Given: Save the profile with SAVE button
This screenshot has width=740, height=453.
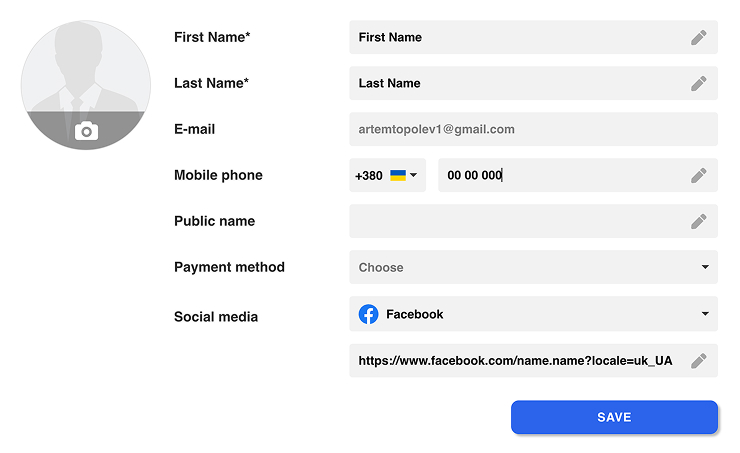Looking at the screenshot, I should tap(614, 417).
